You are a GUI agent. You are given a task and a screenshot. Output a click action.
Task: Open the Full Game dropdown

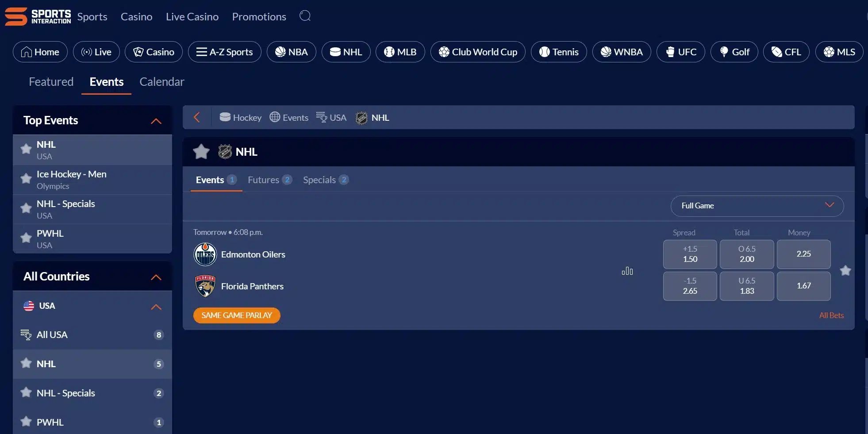[757, 206]
